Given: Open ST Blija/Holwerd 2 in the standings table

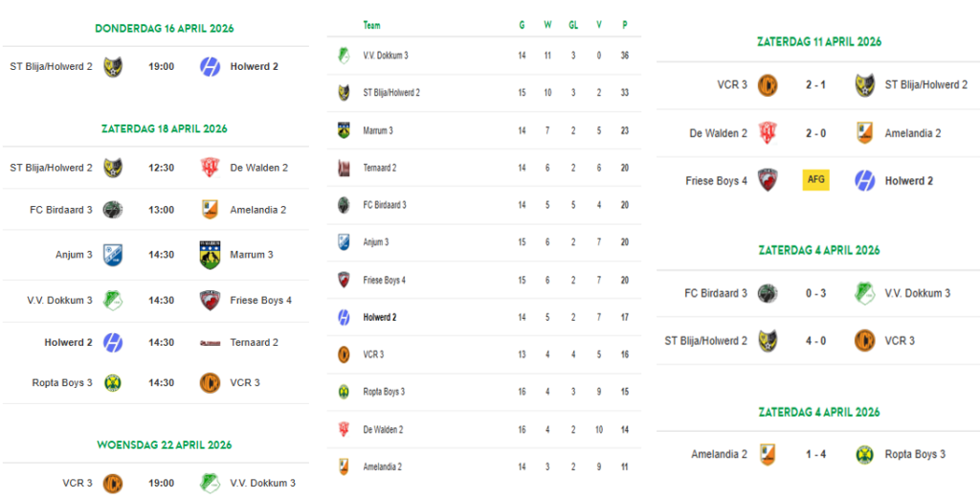Looking at the screenshot, I should pos(391,93).
